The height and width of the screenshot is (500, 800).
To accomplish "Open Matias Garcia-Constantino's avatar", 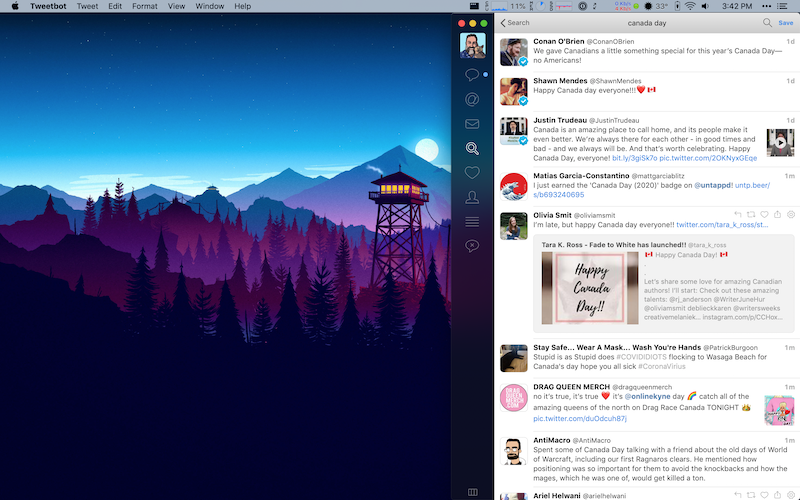I will coord(514,187).
